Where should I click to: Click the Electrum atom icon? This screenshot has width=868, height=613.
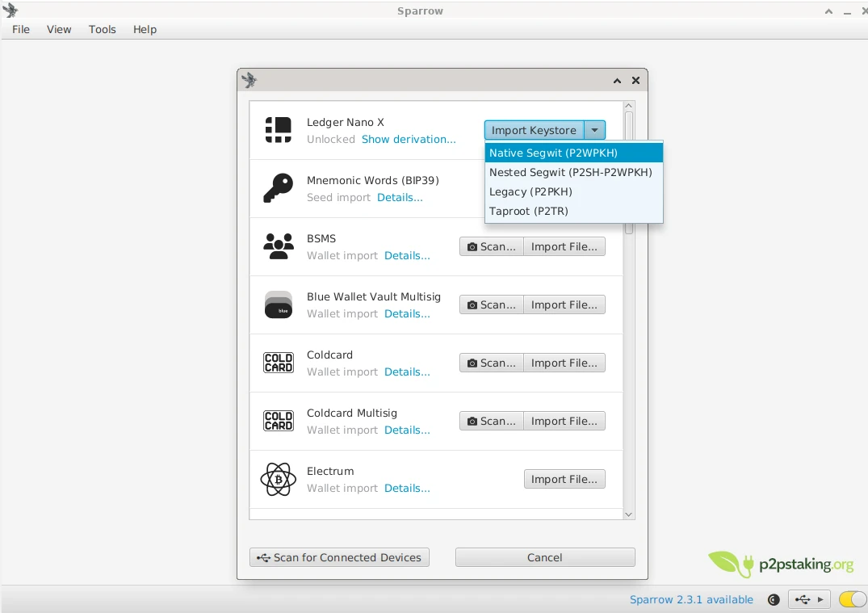(x=278, y=478)
